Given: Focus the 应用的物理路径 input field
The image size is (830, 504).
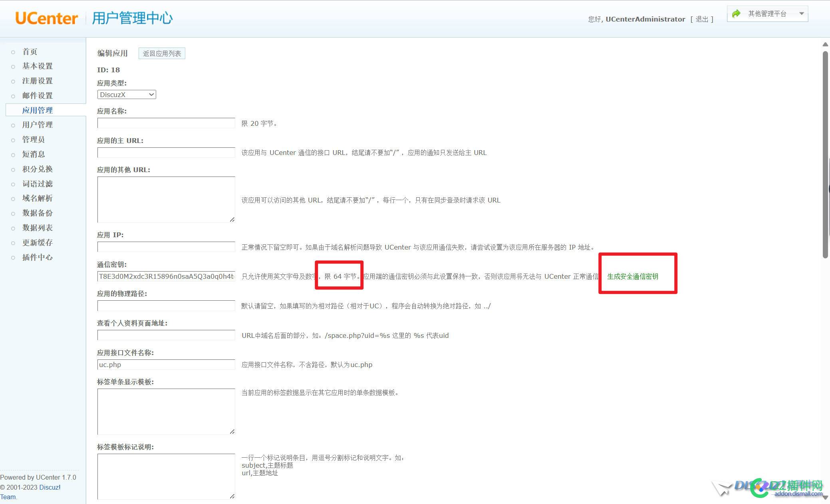Looking at the screenshot, I should point(166,306).
